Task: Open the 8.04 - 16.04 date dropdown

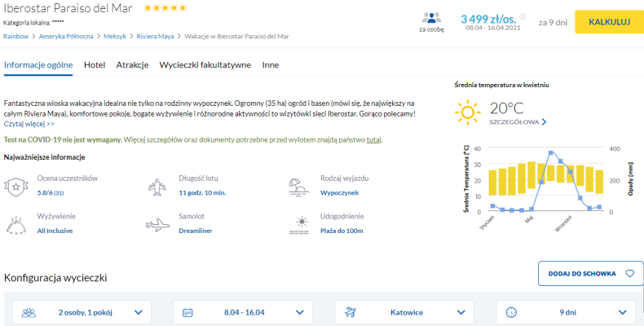Action: tap(243, 312)
